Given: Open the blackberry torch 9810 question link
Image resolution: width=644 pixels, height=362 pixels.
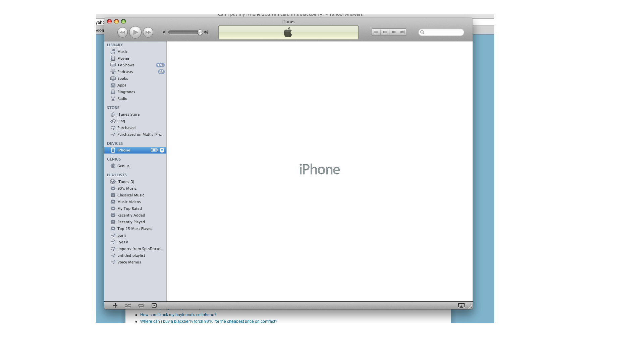Looking at the screenshot, I should 209,321.
